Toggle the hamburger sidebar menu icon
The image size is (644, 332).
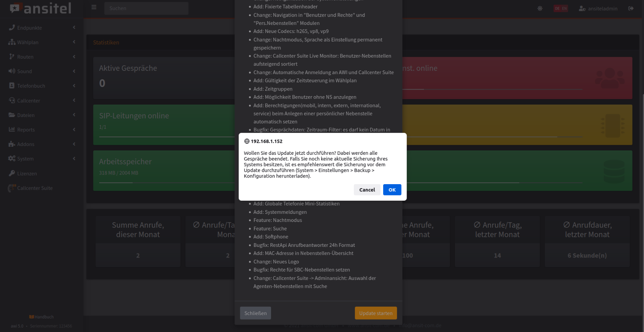tap(94, 7)
